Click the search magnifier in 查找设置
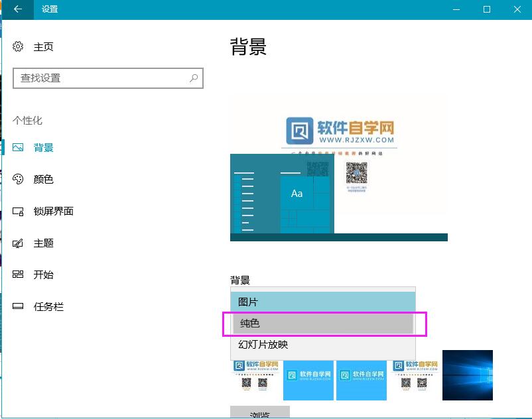Viewport: 532px width, 419px height. pos(193,78)
